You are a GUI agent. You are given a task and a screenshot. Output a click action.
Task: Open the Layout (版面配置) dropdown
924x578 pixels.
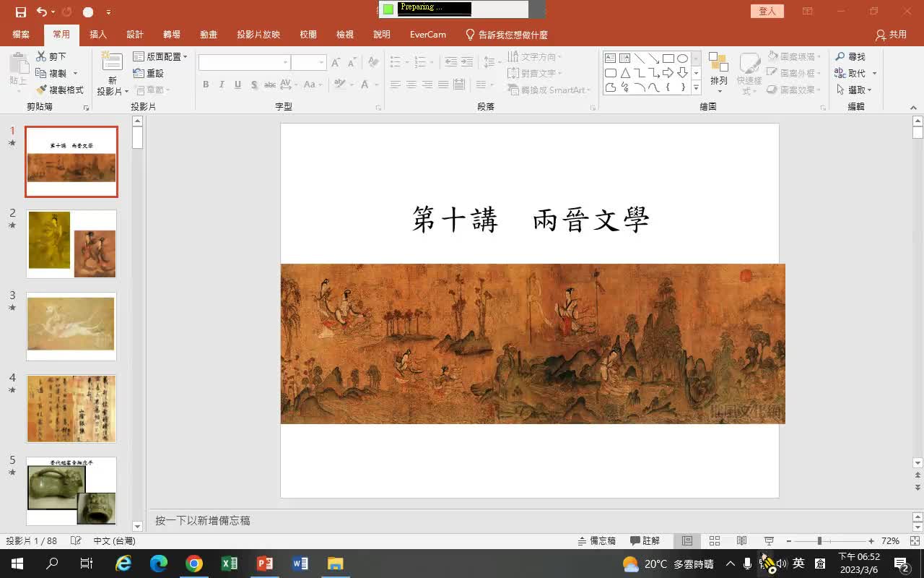point(160,56)
